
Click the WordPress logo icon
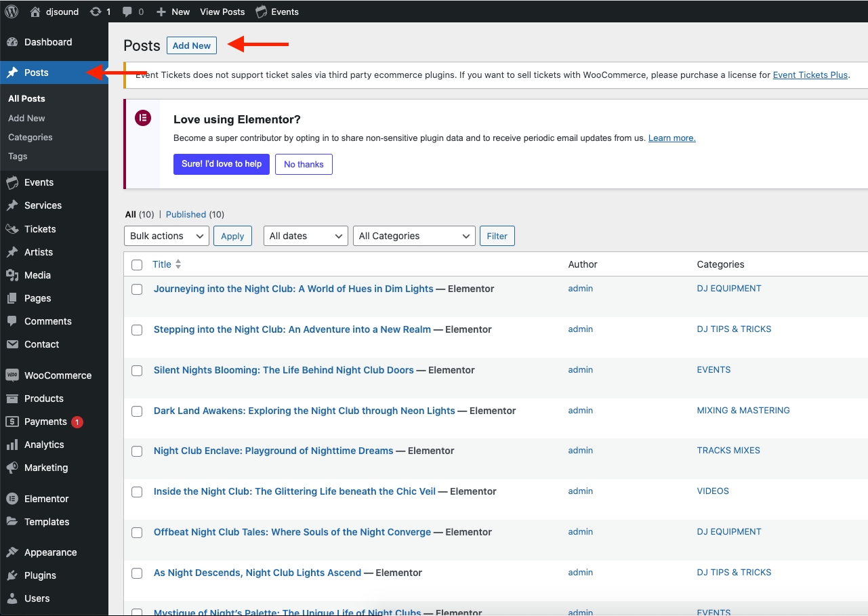point(12,12)
